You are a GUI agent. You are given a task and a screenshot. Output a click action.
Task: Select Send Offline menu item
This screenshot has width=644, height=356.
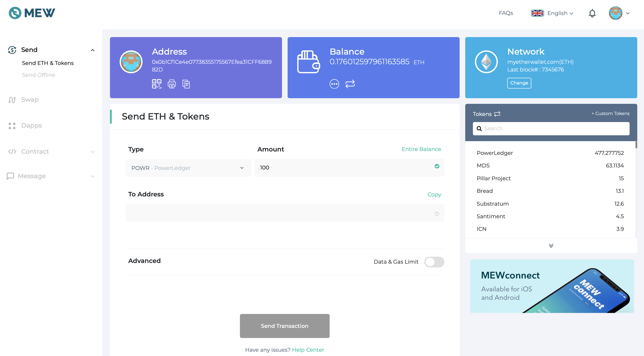tap(38, 75)
